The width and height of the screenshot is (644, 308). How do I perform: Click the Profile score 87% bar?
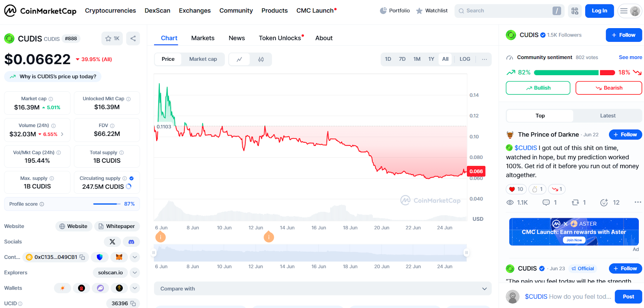click(x=72, y=204)
